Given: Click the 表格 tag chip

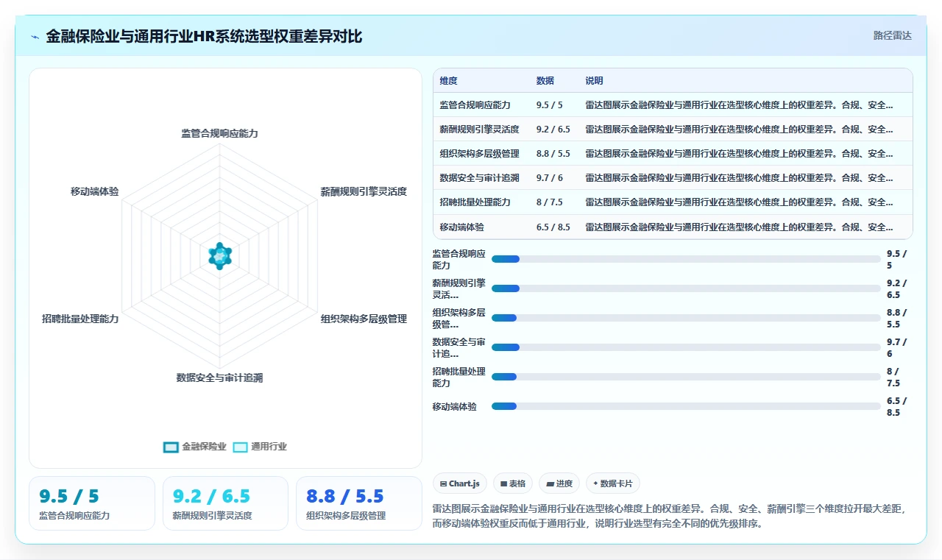Looking at the screenshot, I should [513, 483].
